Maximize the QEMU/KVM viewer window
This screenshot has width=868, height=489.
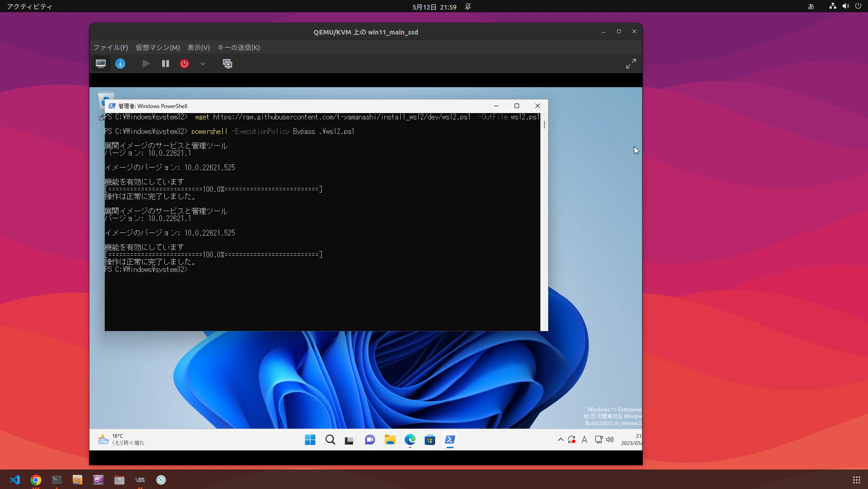tap(619, 32)
